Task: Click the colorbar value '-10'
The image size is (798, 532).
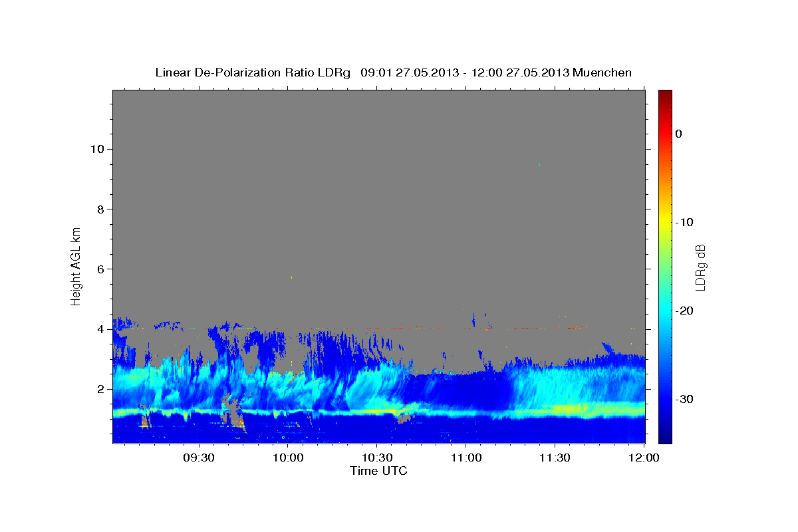Action: point(684,222)
